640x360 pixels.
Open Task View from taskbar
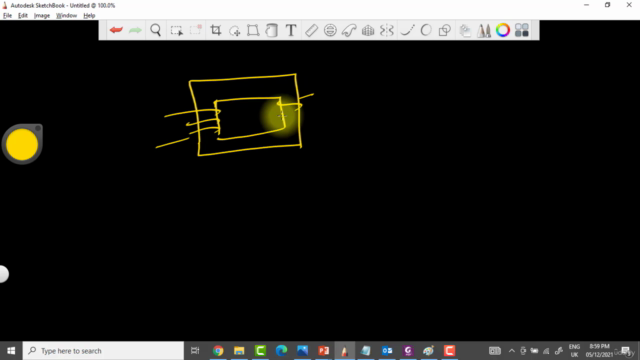(195, 351)
